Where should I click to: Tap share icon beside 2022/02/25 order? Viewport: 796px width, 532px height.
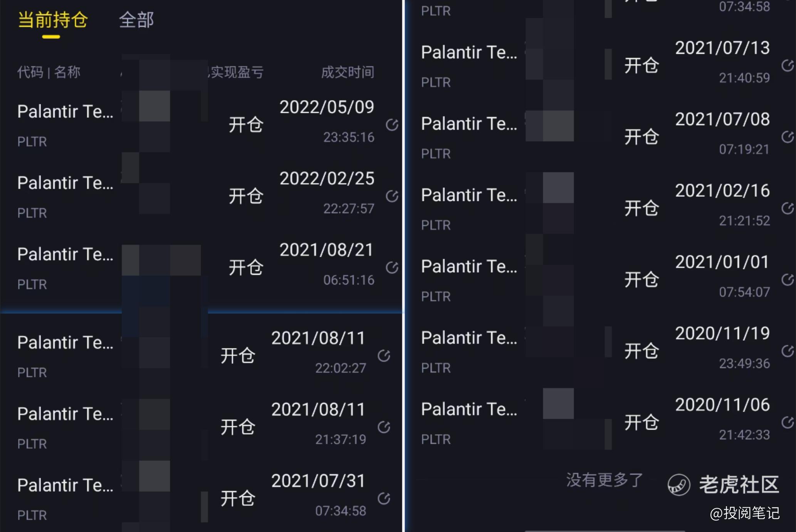[392, 196]
